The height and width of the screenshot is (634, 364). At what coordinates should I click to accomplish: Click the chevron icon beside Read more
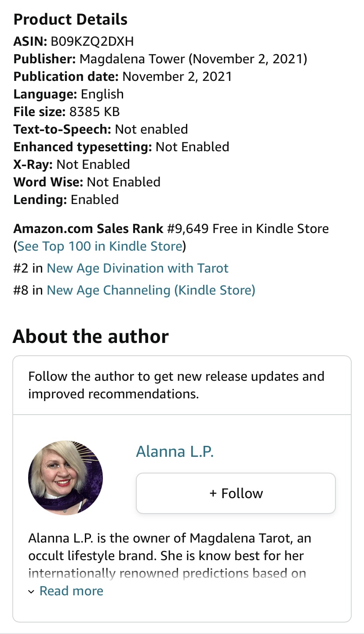tap(31, 592)
